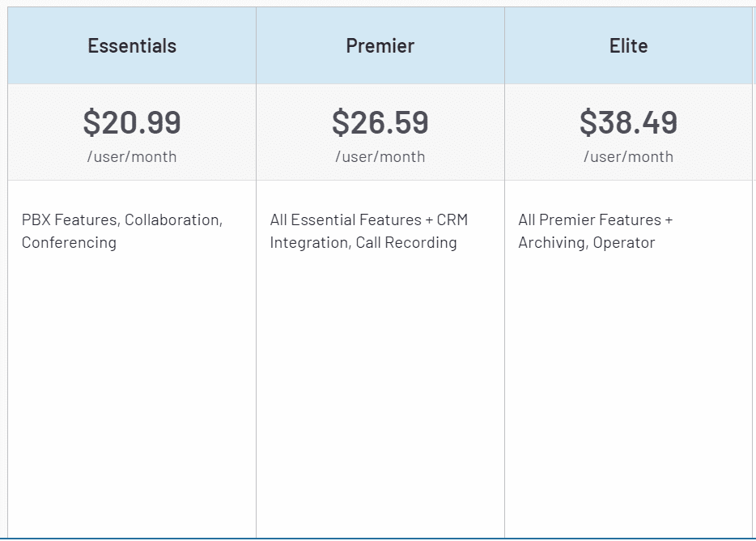Click /user/month under Elite price
The image size is (756, 541).
point(629,157)
